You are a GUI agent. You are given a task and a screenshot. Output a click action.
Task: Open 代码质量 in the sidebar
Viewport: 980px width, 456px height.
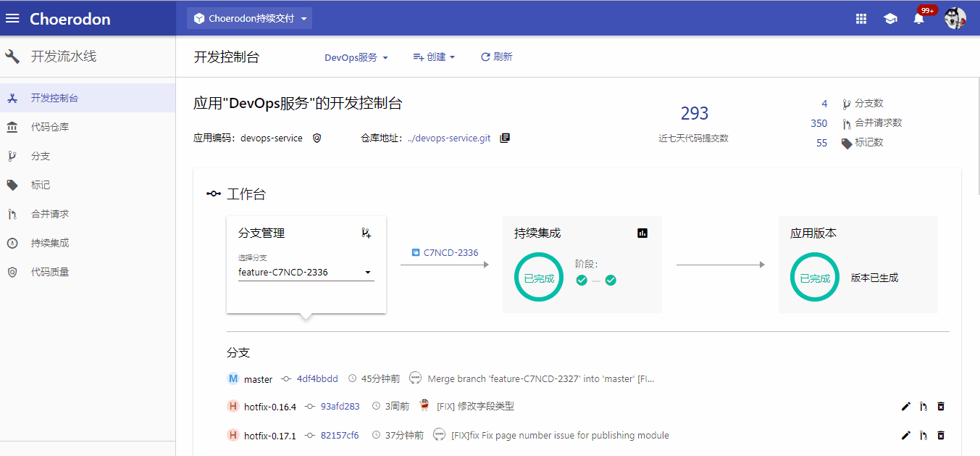click(x=88, y=272)
